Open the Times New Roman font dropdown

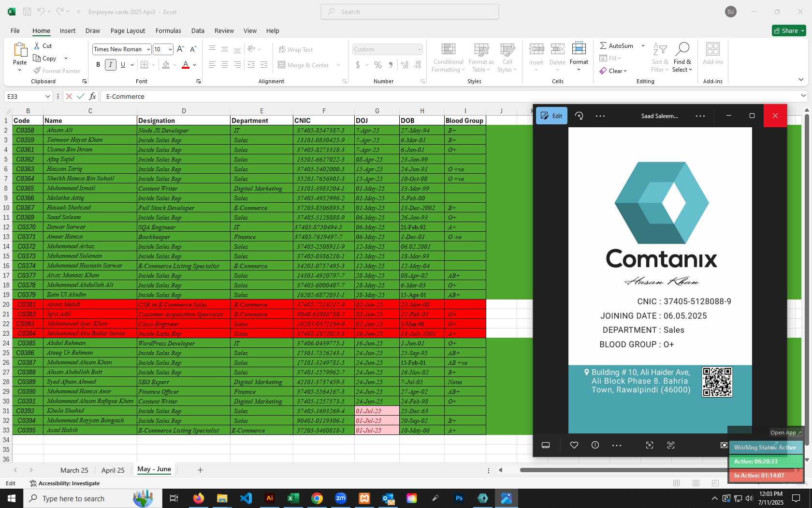(148, 49)
